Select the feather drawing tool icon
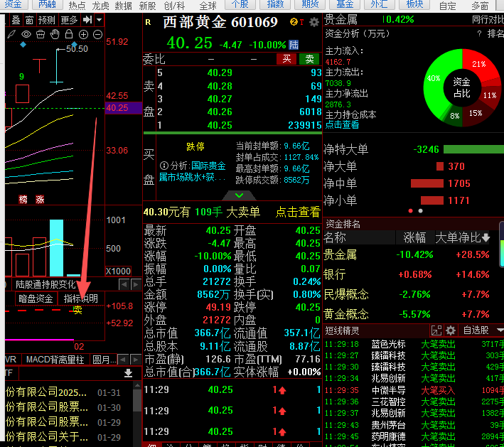This screenshot has width=504, height=447. pos(11,34)
